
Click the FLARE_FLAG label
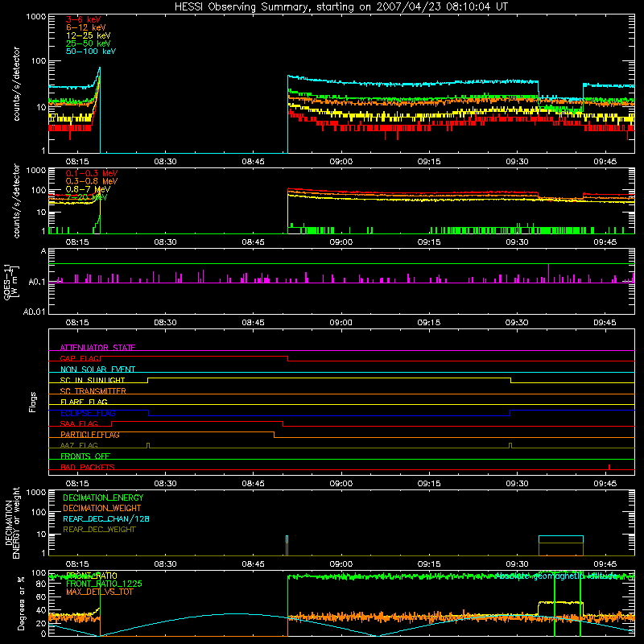coord(84,402)
